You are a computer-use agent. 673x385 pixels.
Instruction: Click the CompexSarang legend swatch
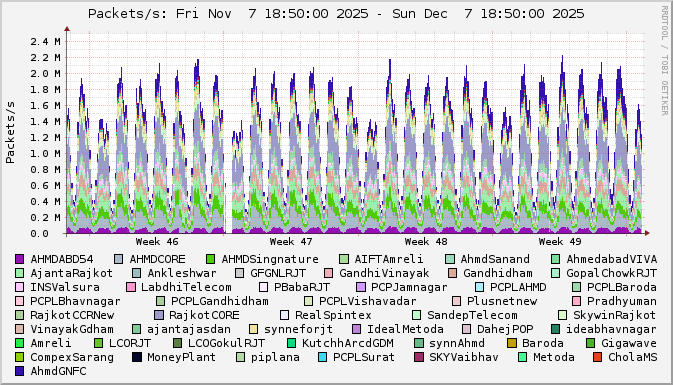coord(19,357)
